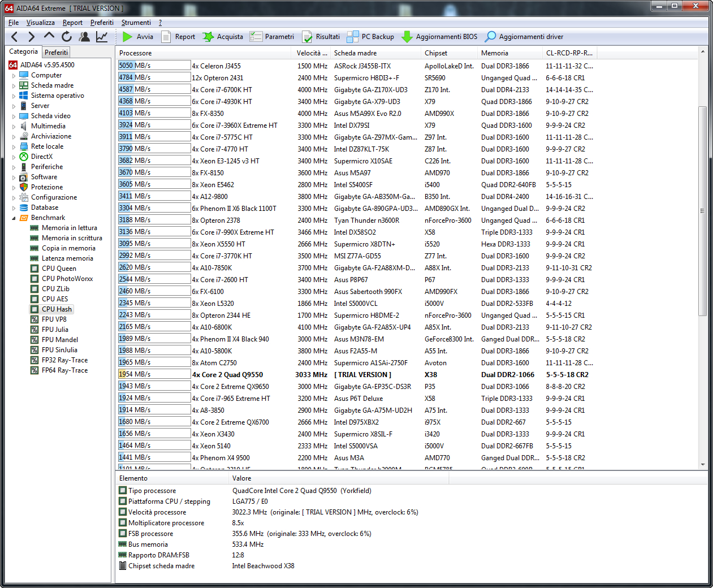Click the back navigation arrow
This screenshot has height=588, width=713.
(x=15, y=37)
